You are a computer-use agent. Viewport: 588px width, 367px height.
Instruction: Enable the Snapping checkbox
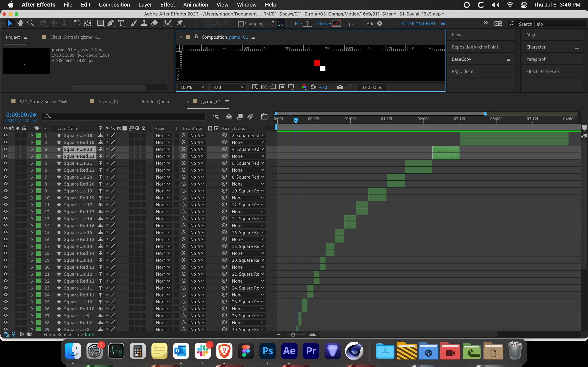click(241, 23)
